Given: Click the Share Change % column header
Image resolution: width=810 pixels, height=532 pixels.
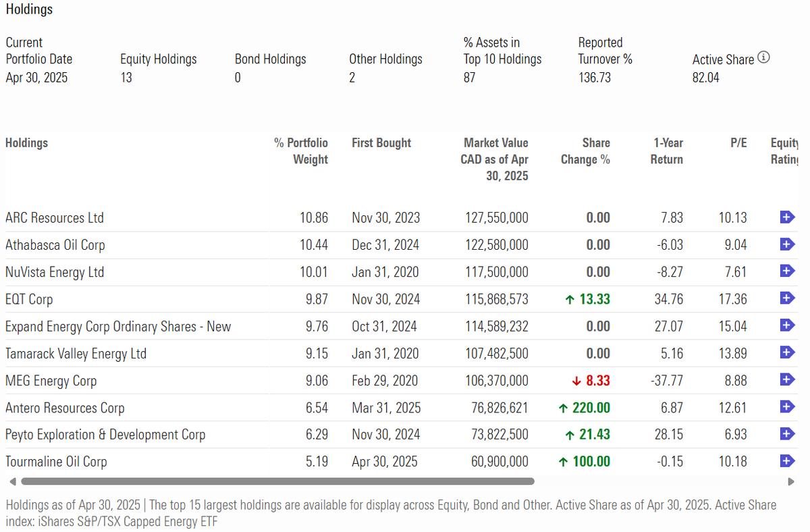Looking at the screenshot, I should tap(585, 151).
